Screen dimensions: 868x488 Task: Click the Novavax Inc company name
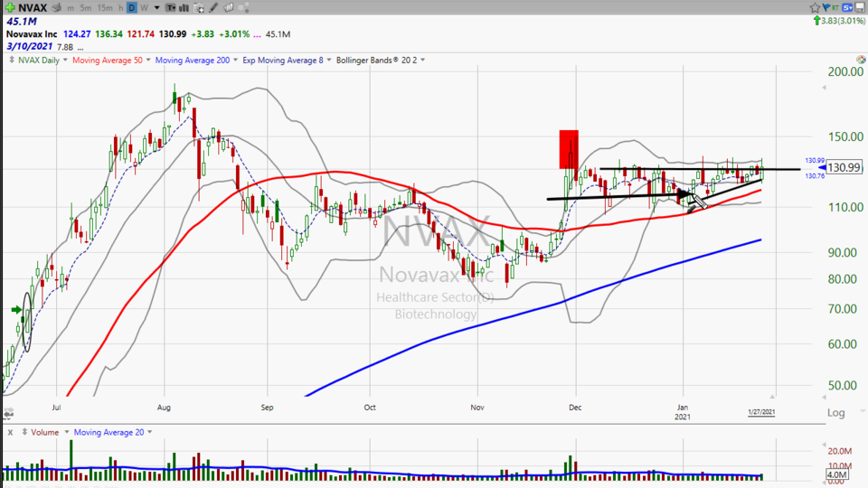pos(32,33)
